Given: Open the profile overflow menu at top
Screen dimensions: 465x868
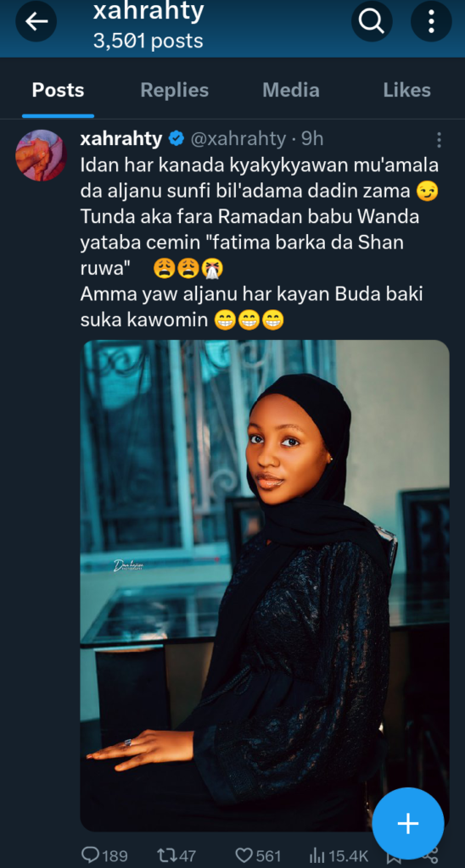Looking at the screenshot, I should pyautogui.click(x=431, y=21).
